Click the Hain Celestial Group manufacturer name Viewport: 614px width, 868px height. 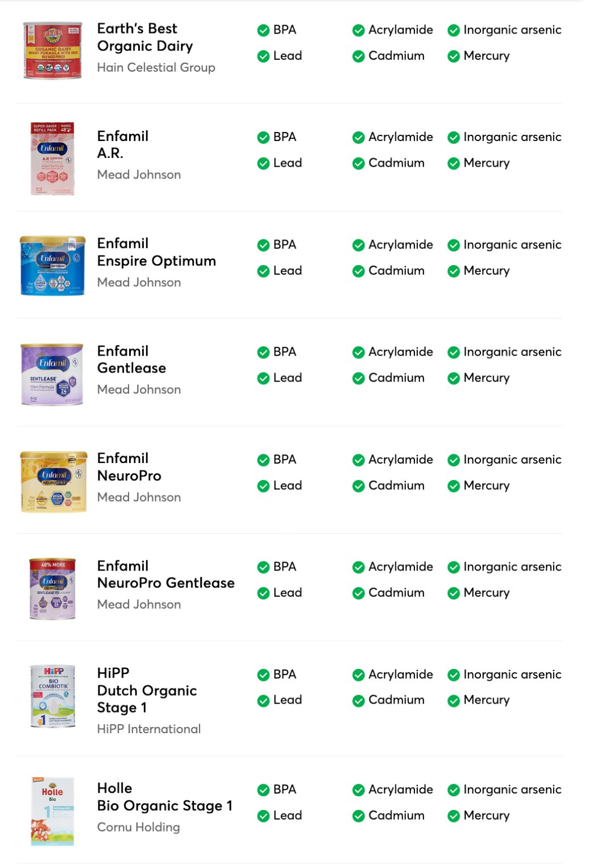[156, 68]
